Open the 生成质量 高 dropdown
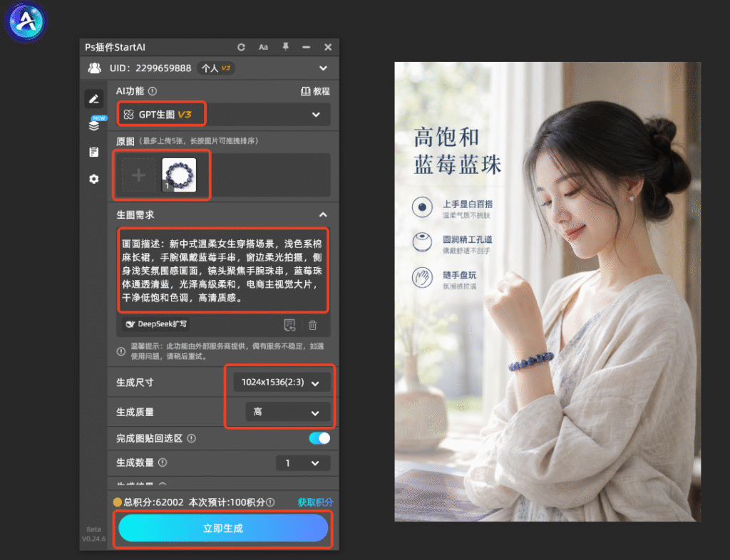This screenshot has height=560, width=730. click(x=288, y=412)
